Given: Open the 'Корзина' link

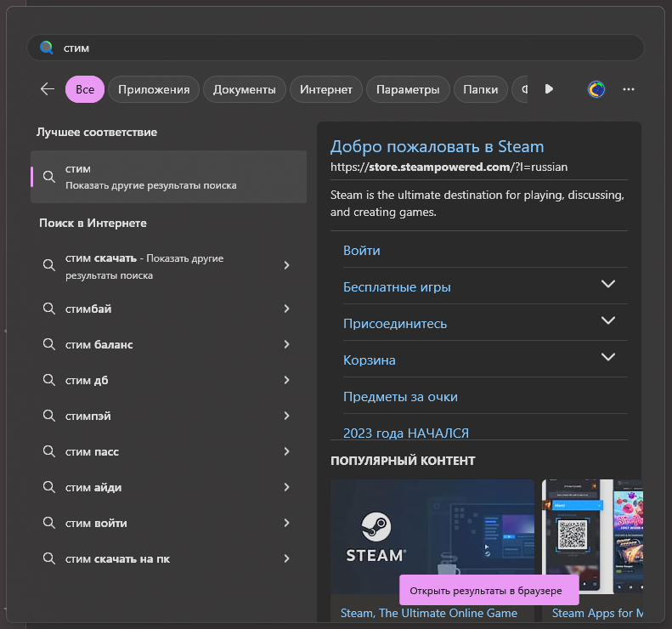Looking at the screenshot, I should pos(370,360).
